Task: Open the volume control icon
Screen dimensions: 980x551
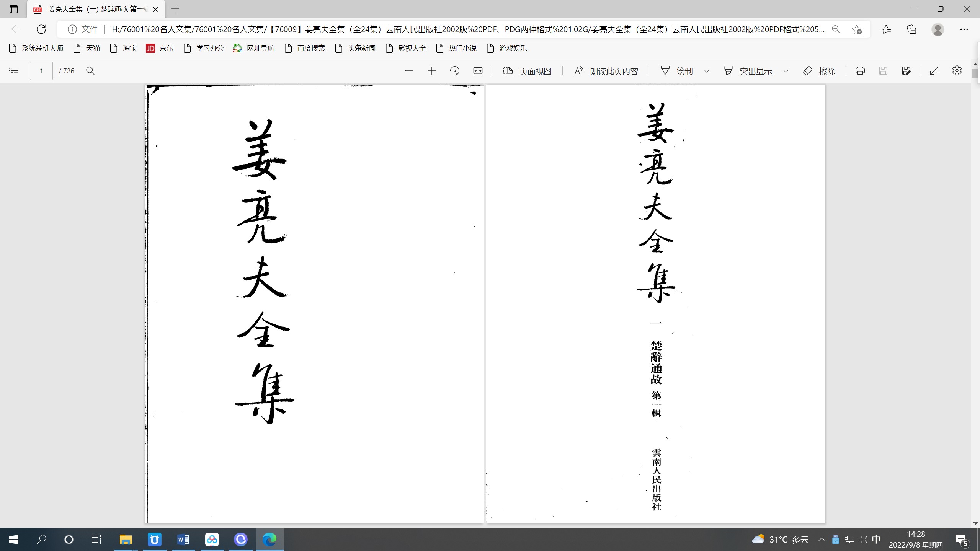Action: [x=863, y=540]
